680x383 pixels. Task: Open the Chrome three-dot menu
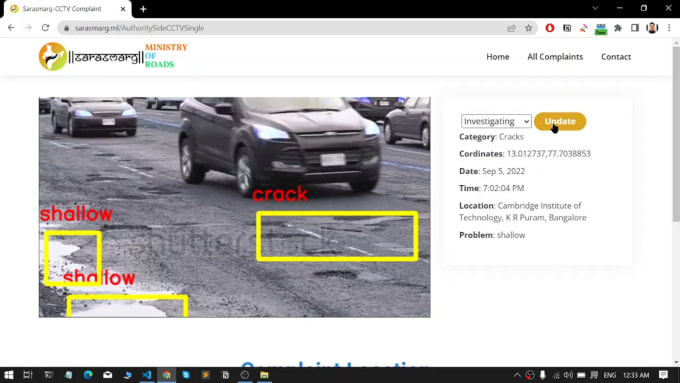click(x=669, y=28)
